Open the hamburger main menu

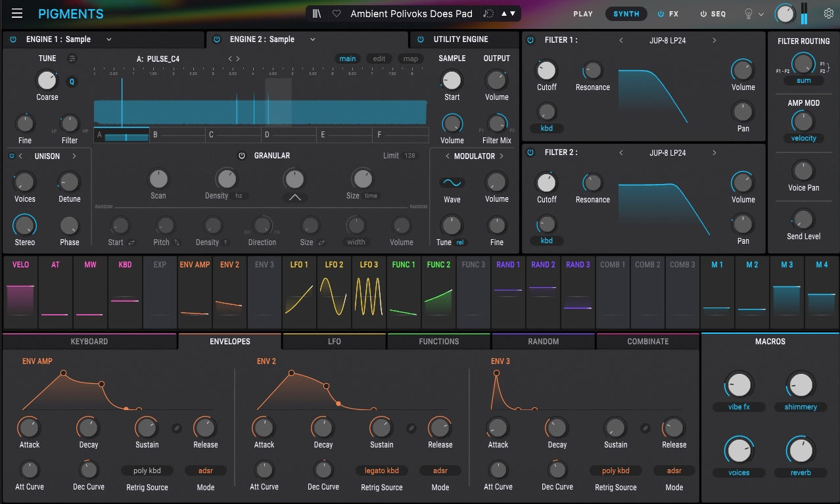click(17, 14)
